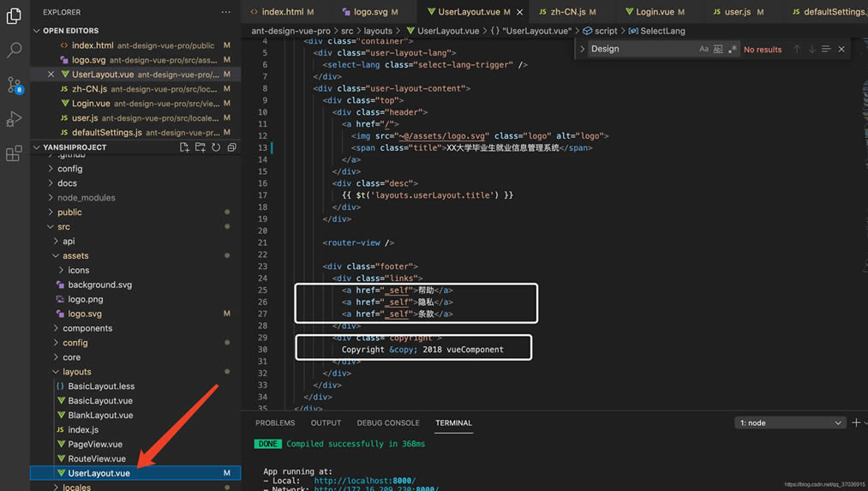Switch to defaultSettings.js editor tab
Screen dimensions: 868x491
[830, 12]
